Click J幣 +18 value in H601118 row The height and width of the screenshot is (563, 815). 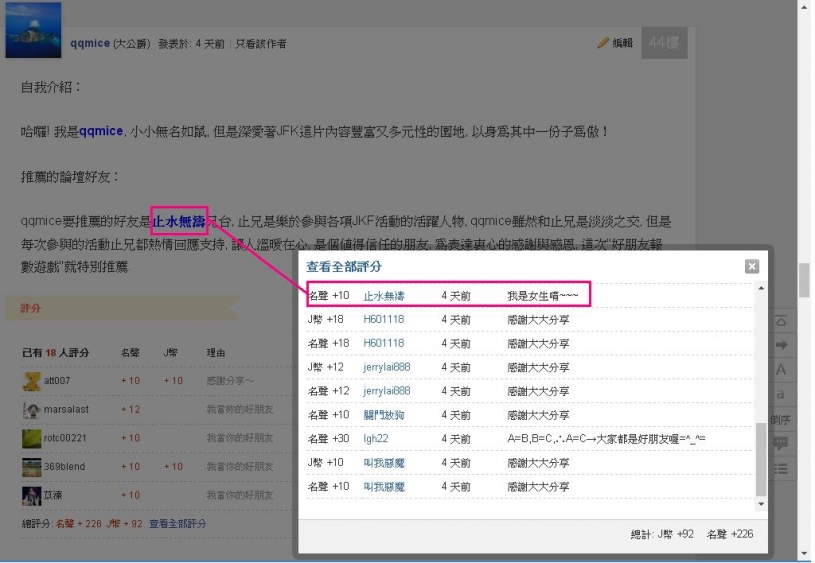coord(325,319)
